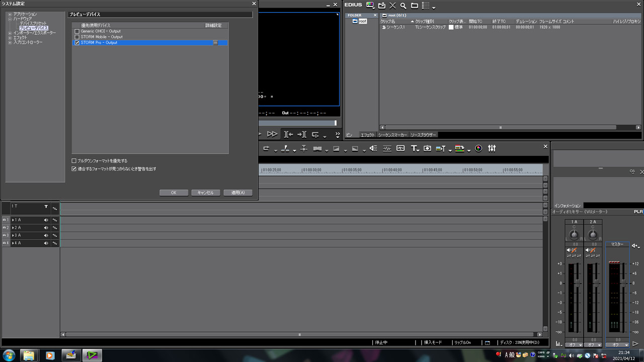The height and width of the screenshot is (362, 644).
Task: Click detail settings icon on STORM Pro row
Action: (x=215, y=43)
